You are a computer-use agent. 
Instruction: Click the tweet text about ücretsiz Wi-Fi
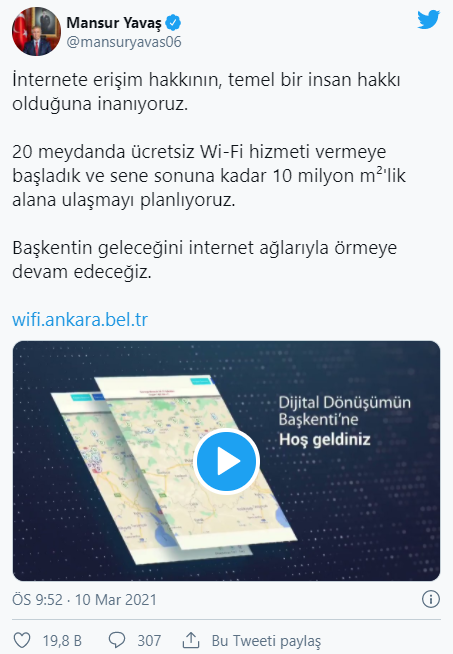[x=209, y=176]
